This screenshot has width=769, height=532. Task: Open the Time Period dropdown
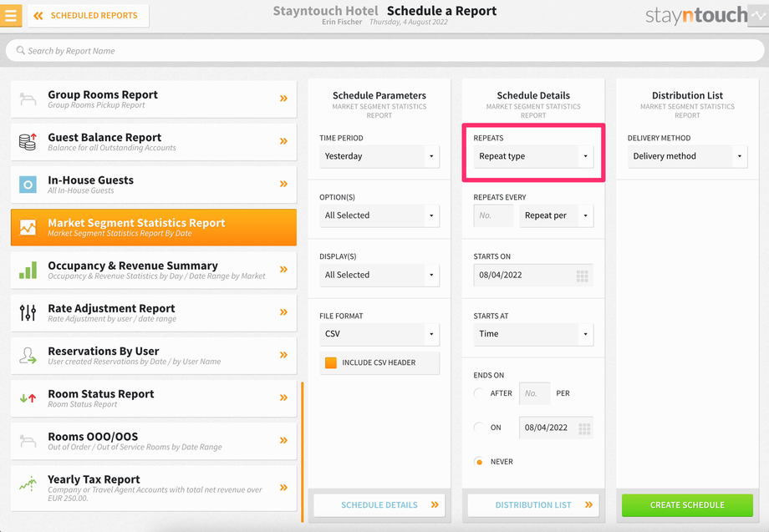coord(379,156)
